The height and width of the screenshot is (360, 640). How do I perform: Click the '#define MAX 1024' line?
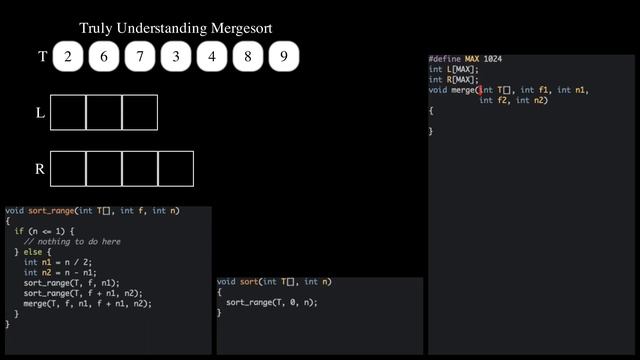(x=465, y=59)
